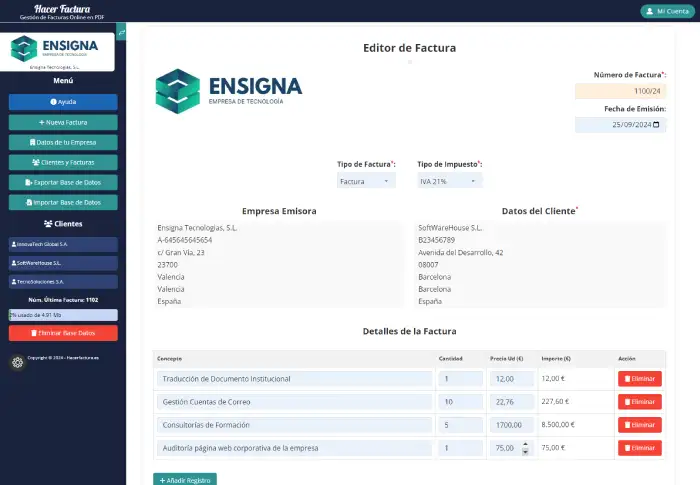Image resolution: width=700 pixels, height=485 pixels.
Task: Open the Tipo de Factura dropdown
Action: coord(366,181)
